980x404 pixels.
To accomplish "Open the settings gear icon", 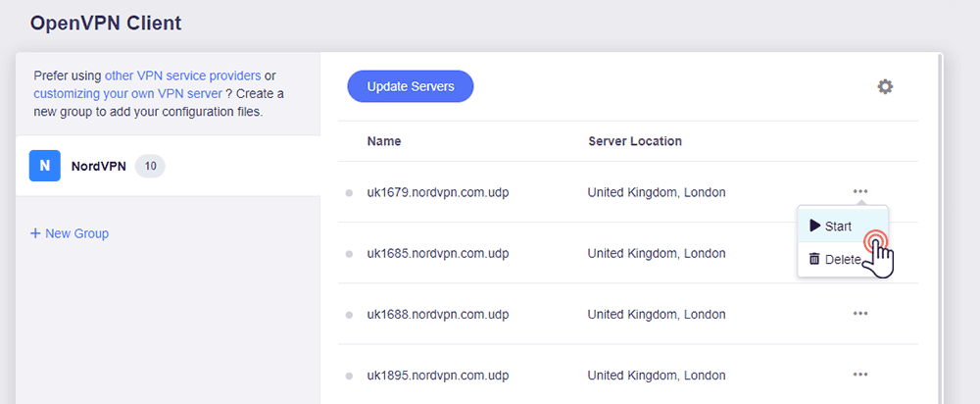I will point(884,86).
